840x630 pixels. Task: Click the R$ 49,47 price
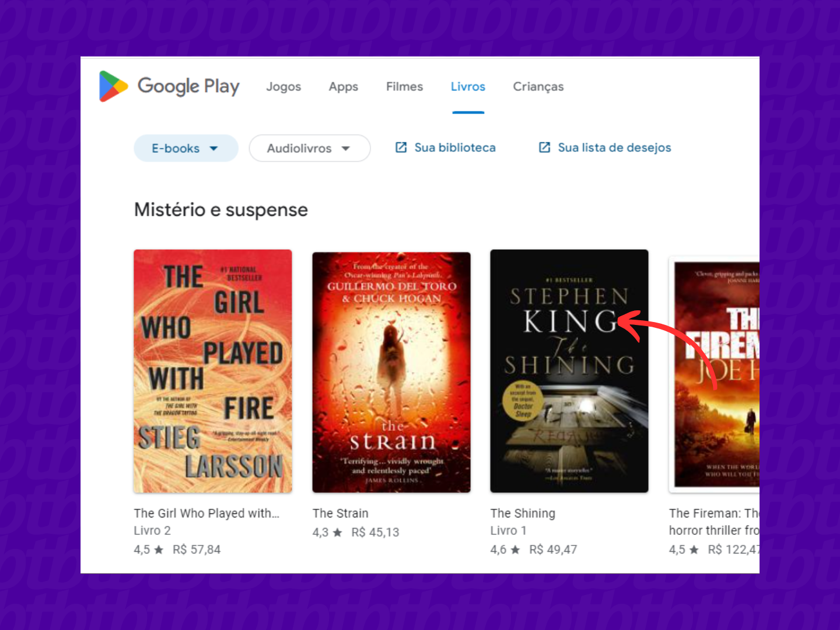click(x=553, y=549)
